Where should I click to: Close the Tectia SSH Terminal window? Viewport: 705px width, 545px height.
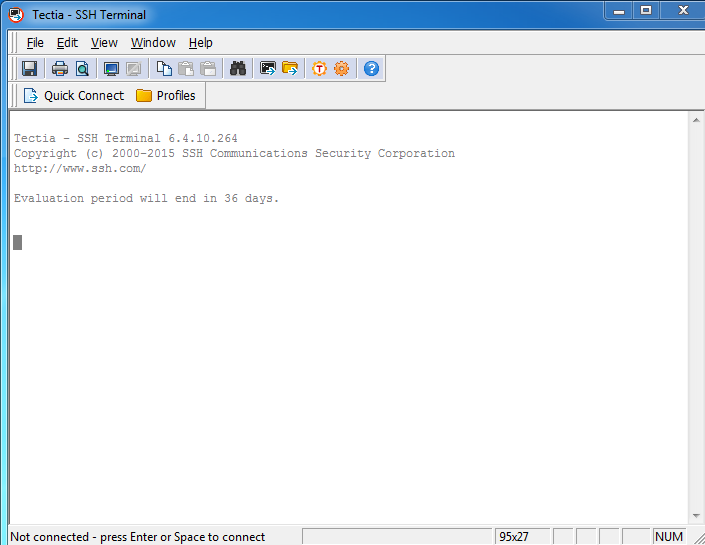[683, 10]
